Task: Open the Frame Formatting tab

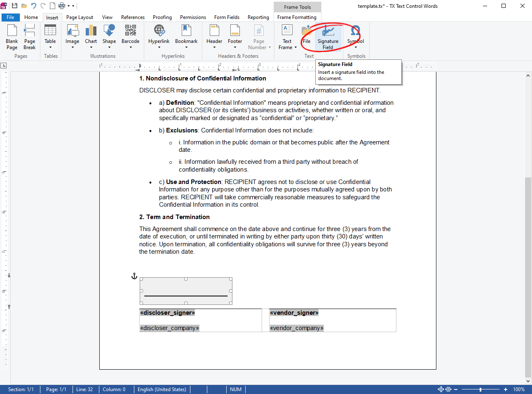Action: 297,17
